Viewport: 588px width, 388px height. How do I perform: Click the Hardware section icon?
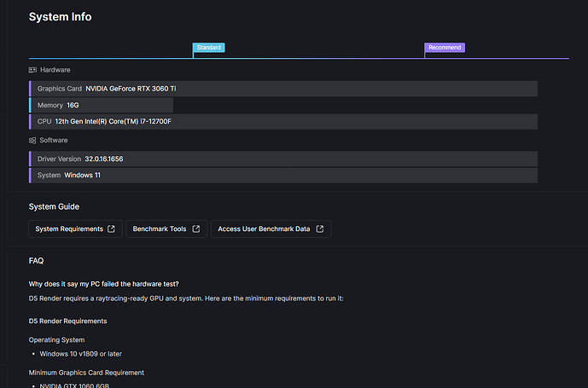point(32,70)
